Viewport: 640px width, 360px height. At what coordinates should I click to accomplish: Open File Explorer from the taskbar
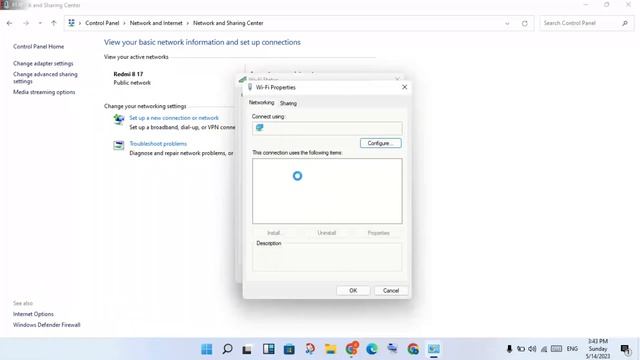coord(330,349)
